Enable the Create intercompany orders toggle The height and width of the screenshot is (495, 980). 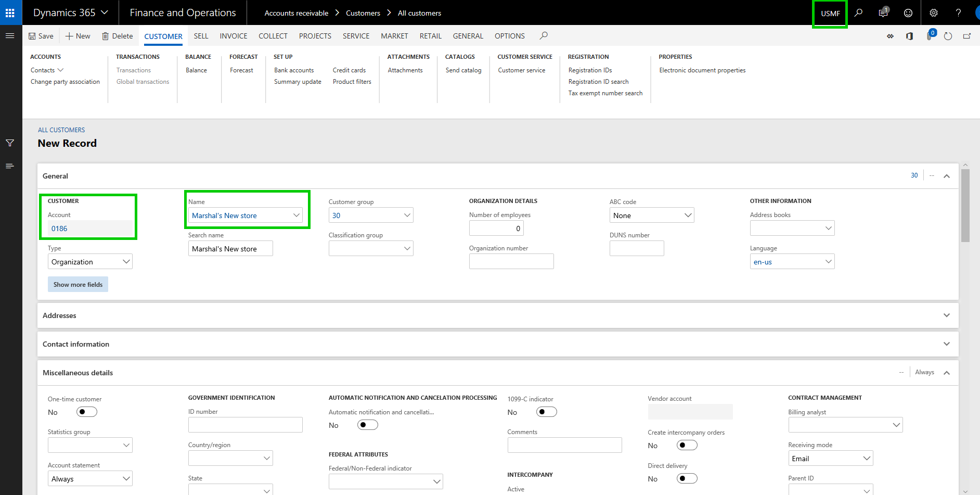[x=687, y=445]
